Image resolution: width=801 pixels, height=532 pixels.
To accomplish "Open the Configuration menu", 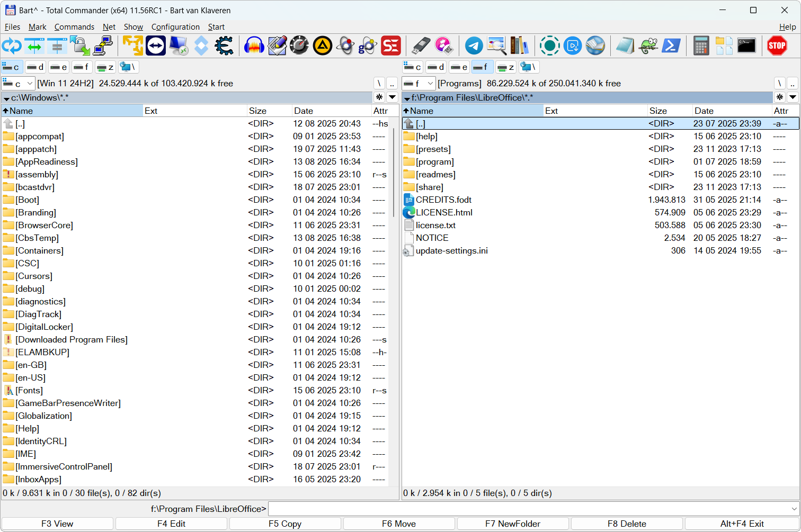I will pyautogui.click(x=175, y=27).
